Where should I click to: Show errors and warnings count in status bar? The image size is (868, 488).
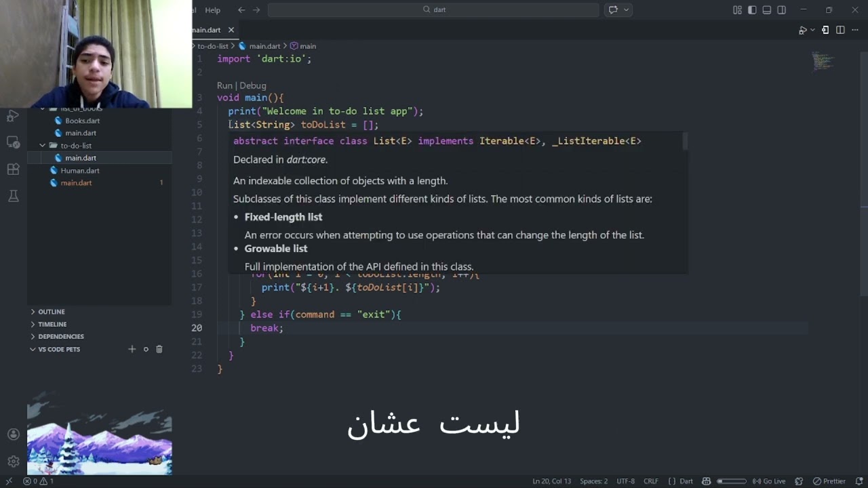[x=38, y=481]
